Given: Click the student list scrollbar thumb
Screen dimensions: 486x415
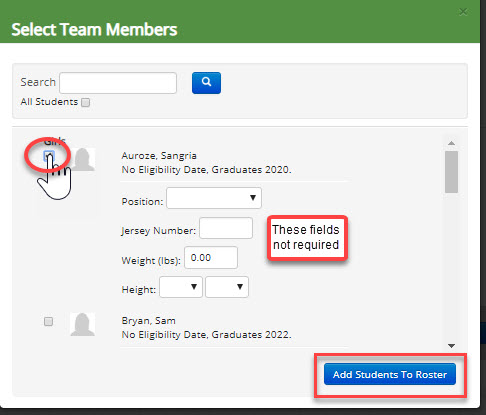Looking at the screenshot, I should tap(451, 172).
